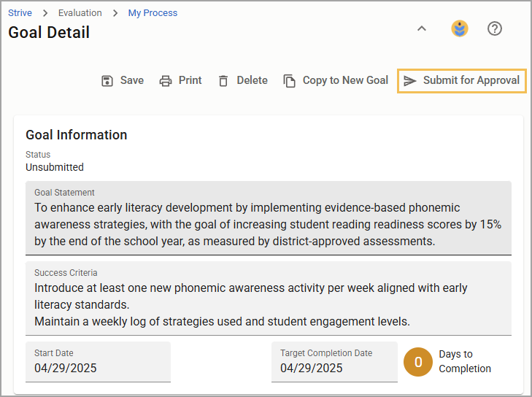The width and height of the screenshot is (532, 397).
Task: Click the Save floppy disk icon
Action: (107, 81)
